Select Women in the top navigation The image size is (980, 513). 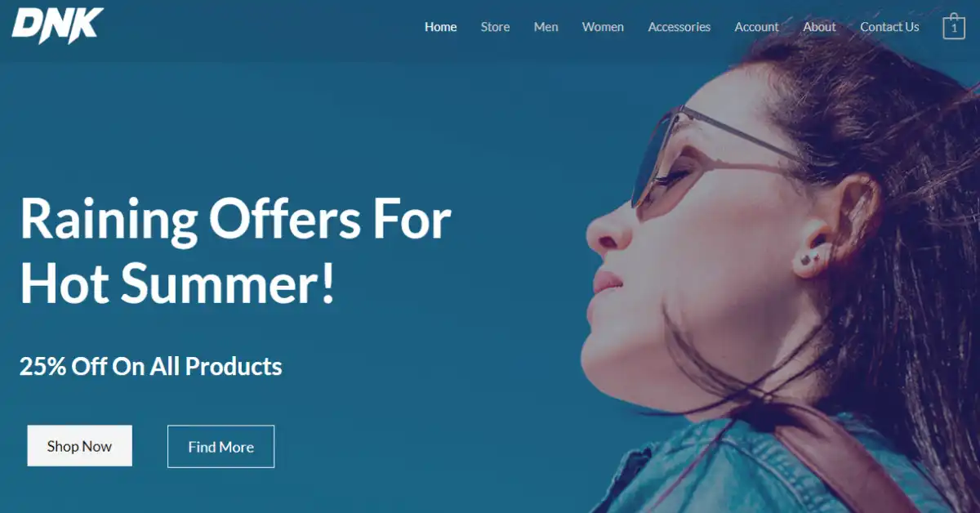603,27
